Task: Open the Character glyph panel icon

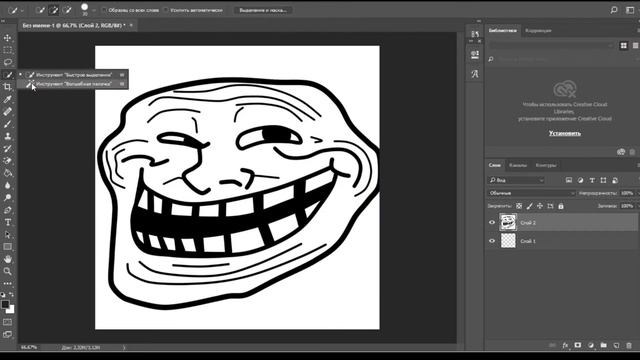Action: pos(475,74)
